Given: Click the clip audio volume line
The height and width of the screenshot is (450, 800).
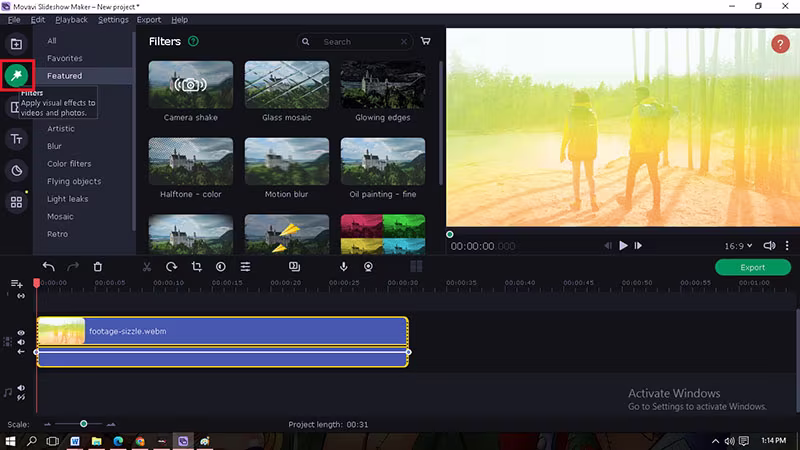Looking at the screenshot, I should pyautogui.click(x=222, y=352).
